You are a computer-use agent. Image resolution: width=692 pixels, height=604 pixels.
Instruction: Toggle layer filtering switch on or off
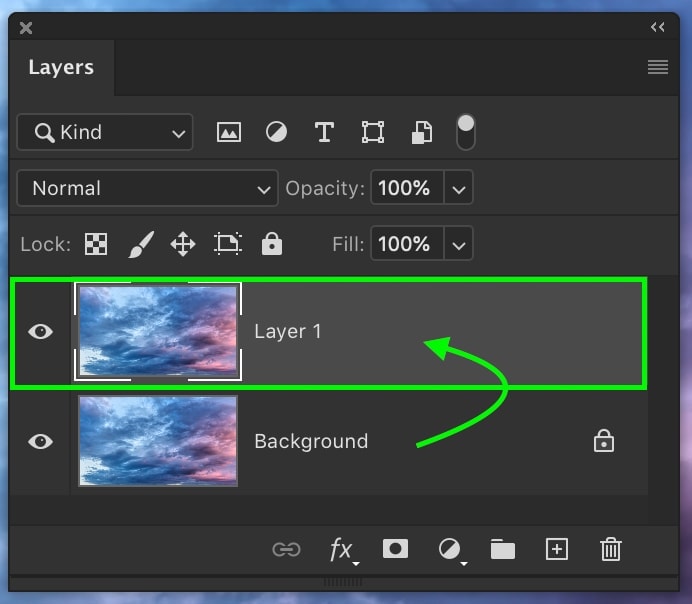tap(466, 132)
